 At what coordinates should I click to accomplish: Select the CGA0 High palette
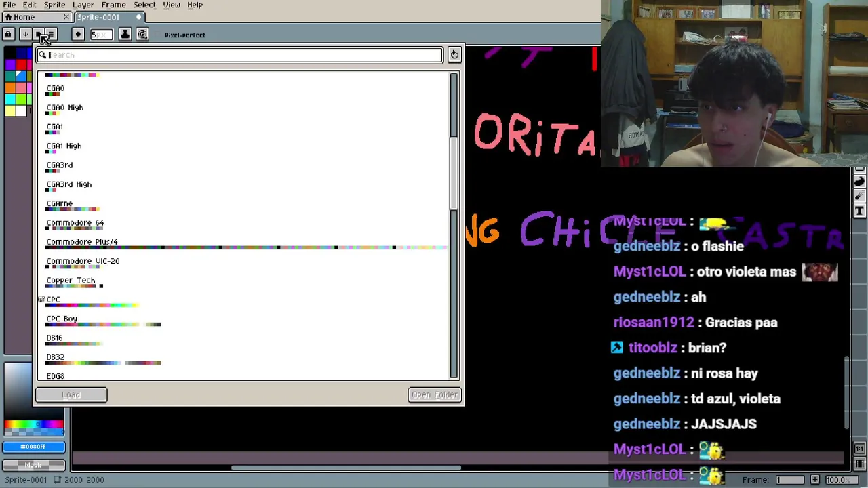(244, 109)
